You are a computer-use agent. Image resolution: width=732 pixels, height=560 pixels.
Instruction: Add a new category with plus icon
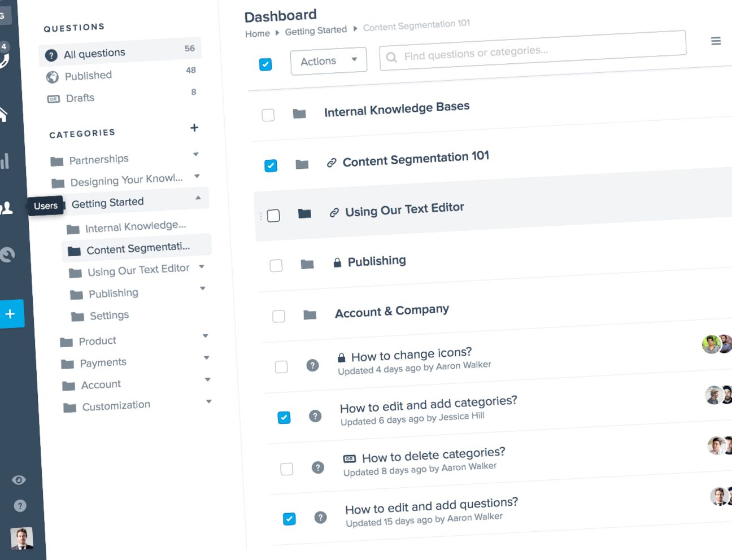click(x=194, y=128)
